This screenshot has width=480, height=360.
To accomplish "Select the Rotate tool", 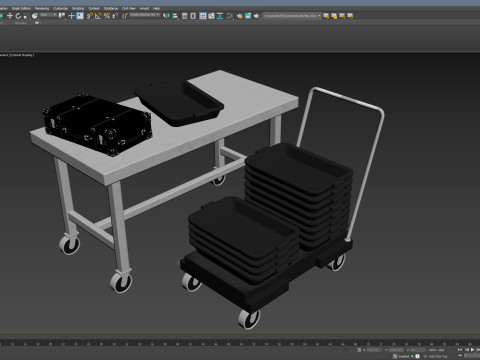I will (x=18, y=16).
